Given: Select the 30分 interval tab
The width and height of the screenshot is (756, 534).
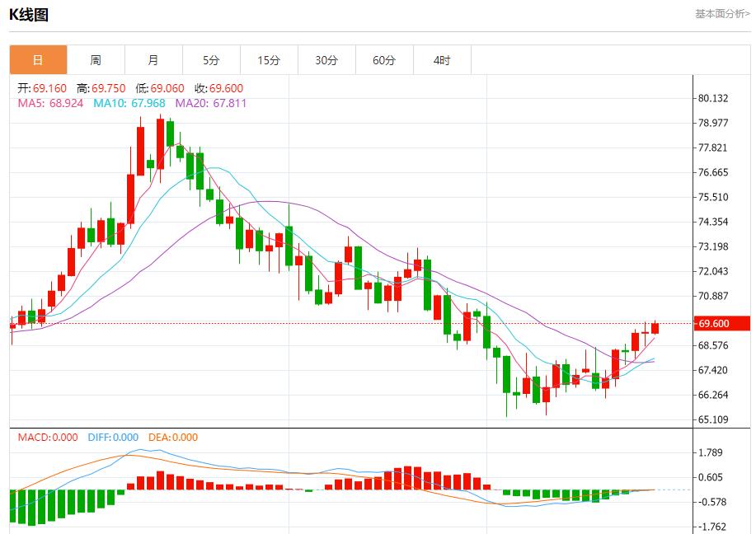Looking at the screenshot, I should click(x=326, y=60).
